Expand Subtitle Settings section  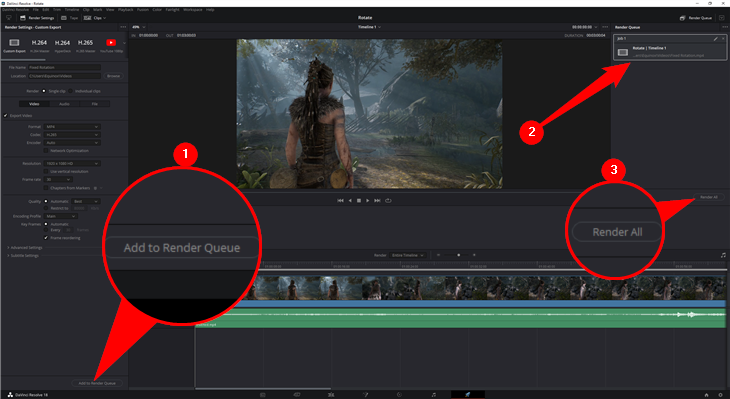[23, 256]
